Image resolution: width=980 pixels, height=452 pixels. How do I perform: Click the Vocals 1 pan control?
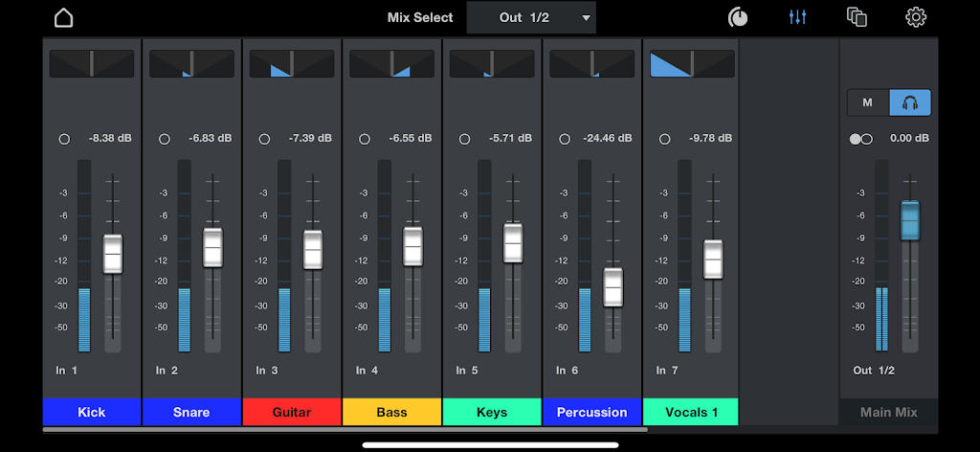click(x=692, y=64)
